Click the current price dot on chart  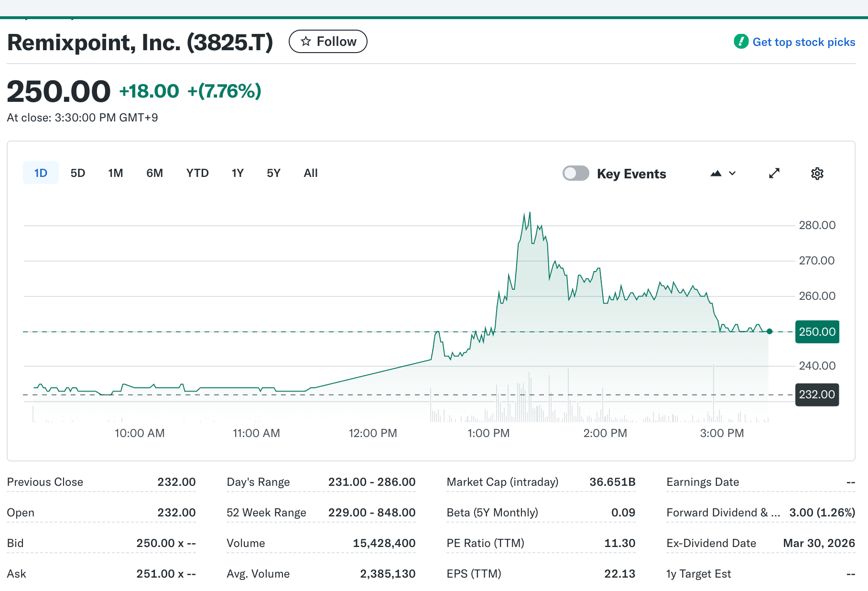click(770, 331)
